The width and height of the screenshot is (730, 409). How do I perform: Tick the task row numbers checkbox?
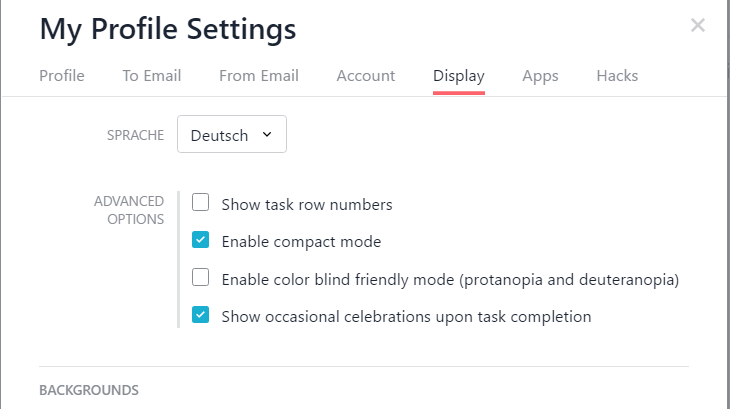201,203
